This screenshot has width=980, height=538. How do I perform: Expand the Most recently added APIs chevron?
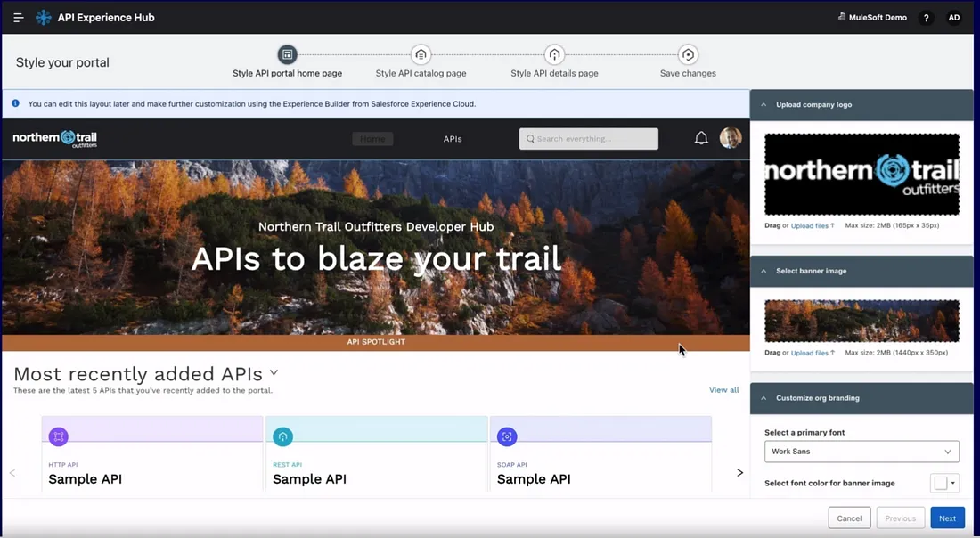click(274, 374)
